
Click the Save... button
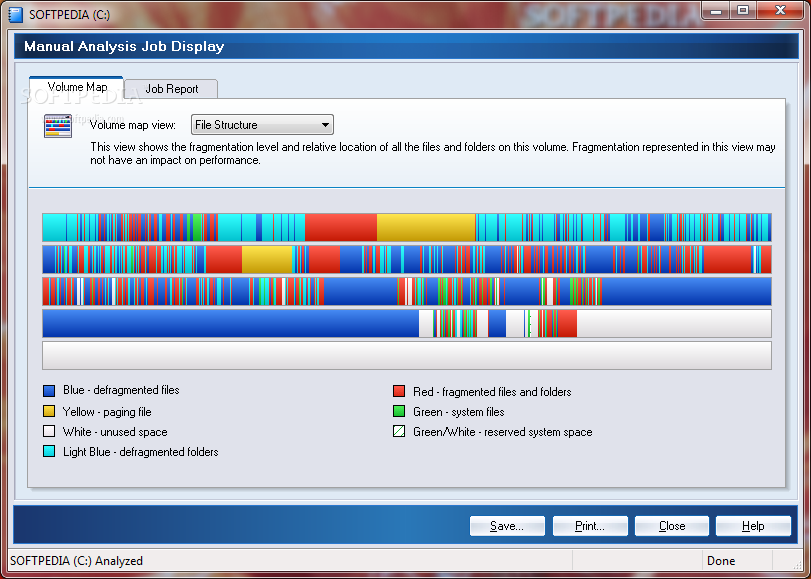(x=507, y=526)
